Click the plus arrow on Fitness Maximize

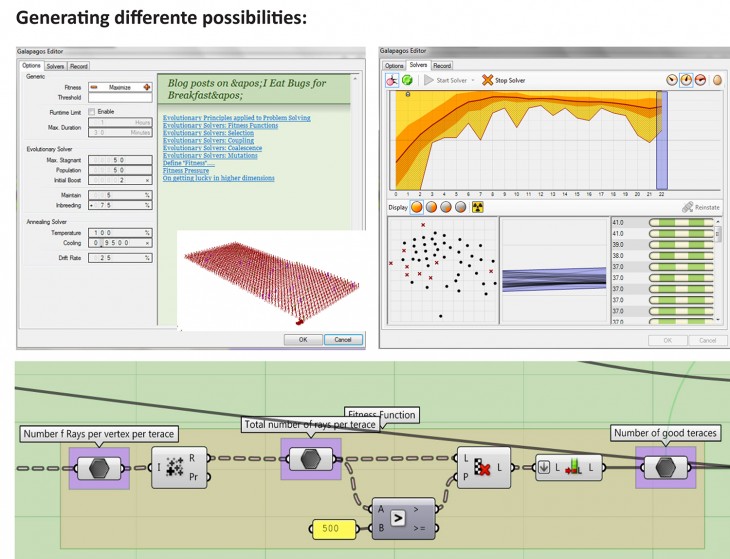[146, 87]
